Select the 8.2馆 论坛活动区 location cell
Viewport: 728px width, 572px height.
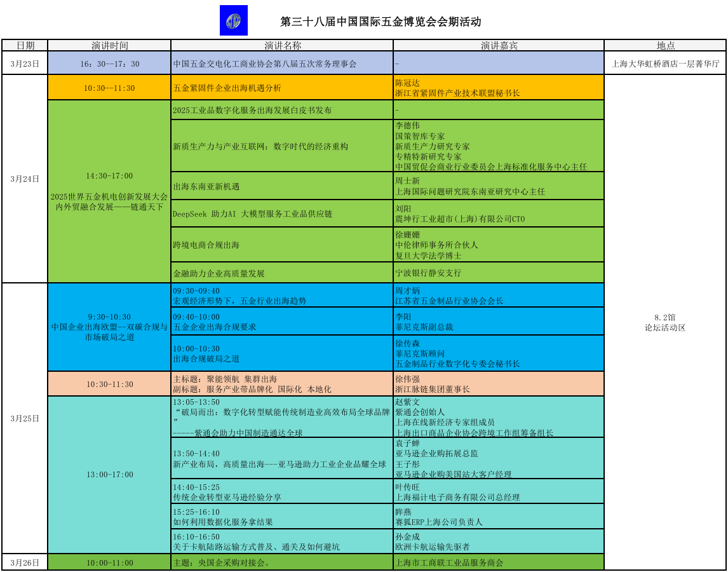(665, 322)
